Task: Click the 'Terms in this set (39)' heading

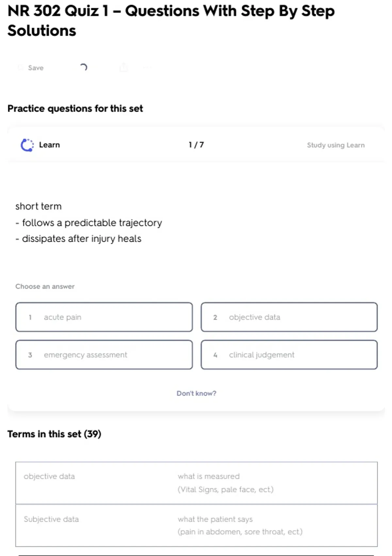Action: pos(54,434)
